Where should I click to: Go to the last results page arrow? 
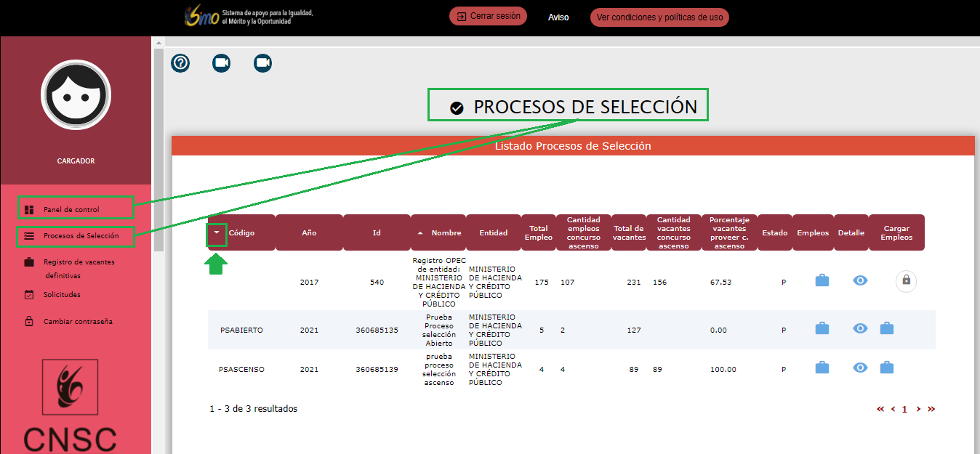(x=931, y=409)
